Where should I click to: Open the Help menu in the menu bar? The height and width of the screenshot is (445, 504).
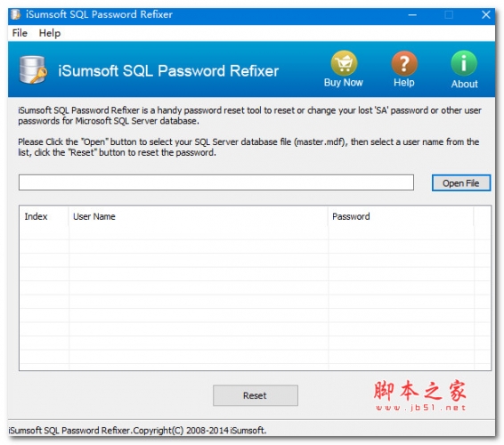(x=50, y=33)
